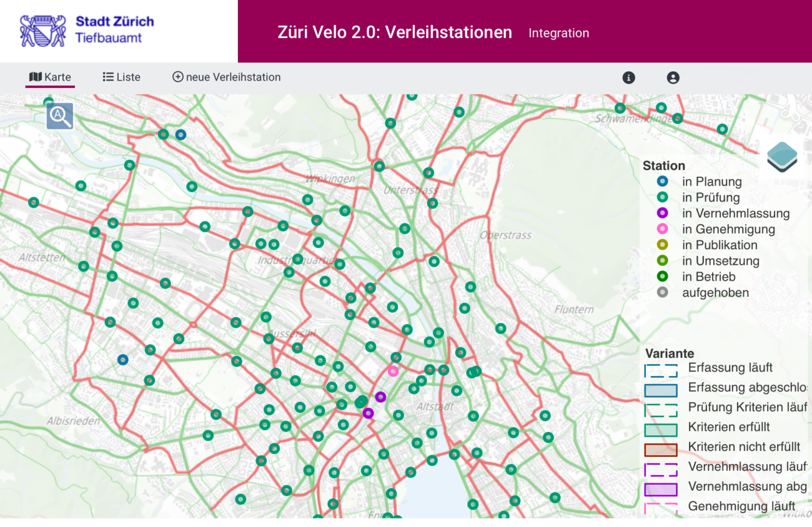Click the Wipkingen map label
This screenshot has height=527, width=812.
click(x=330, y=179)
